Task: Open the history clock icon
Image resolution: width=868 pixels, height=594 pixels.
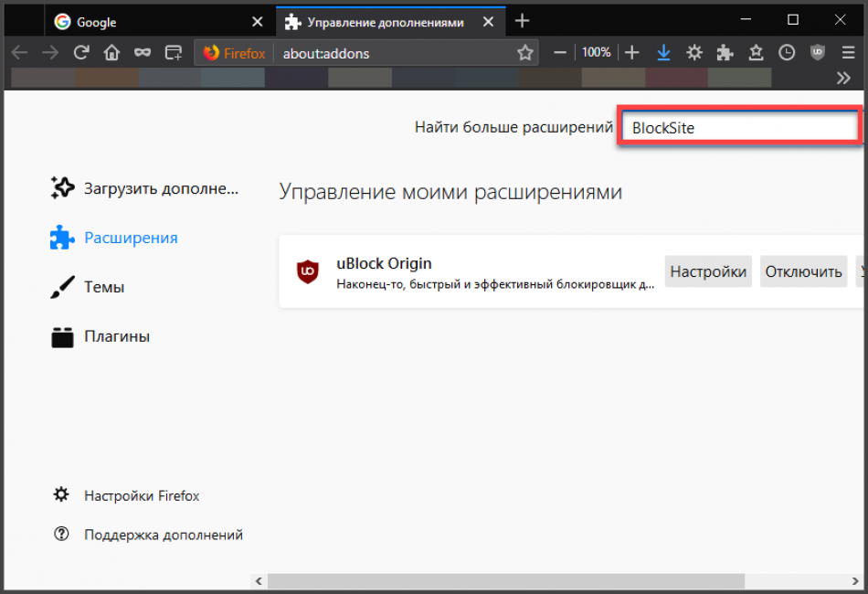Action: pyautogui.click(x=787, y=53)
